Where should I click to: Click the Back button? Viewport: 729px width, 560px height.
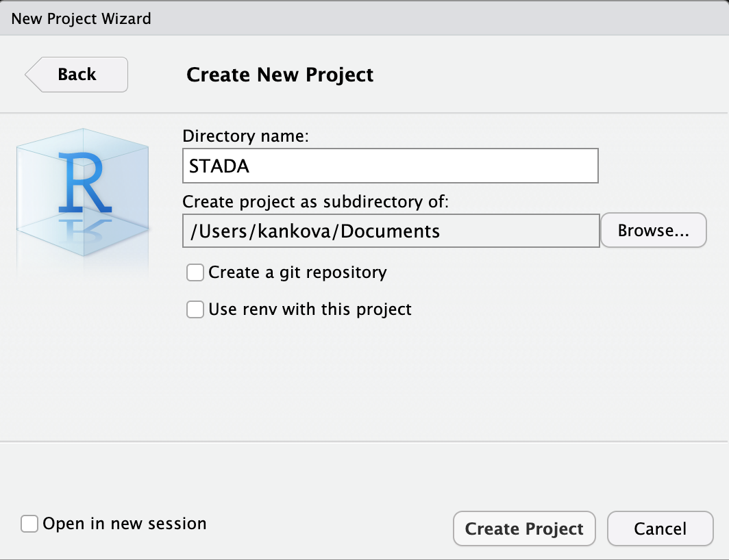click(77, 75)
